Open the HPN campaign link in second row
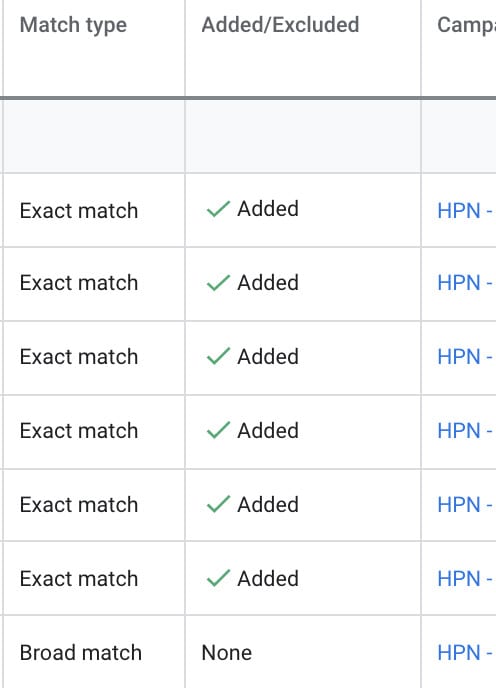The image size is (496, 688). pos(465,283)
